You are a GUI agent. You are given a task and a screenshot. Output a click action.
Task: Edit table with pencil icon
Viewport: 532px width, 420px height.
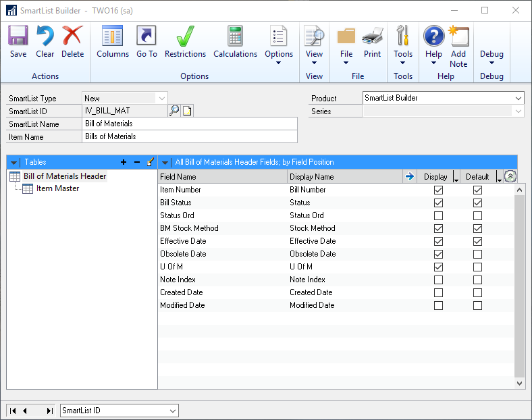pyautogui.click(x=151, y=162)
